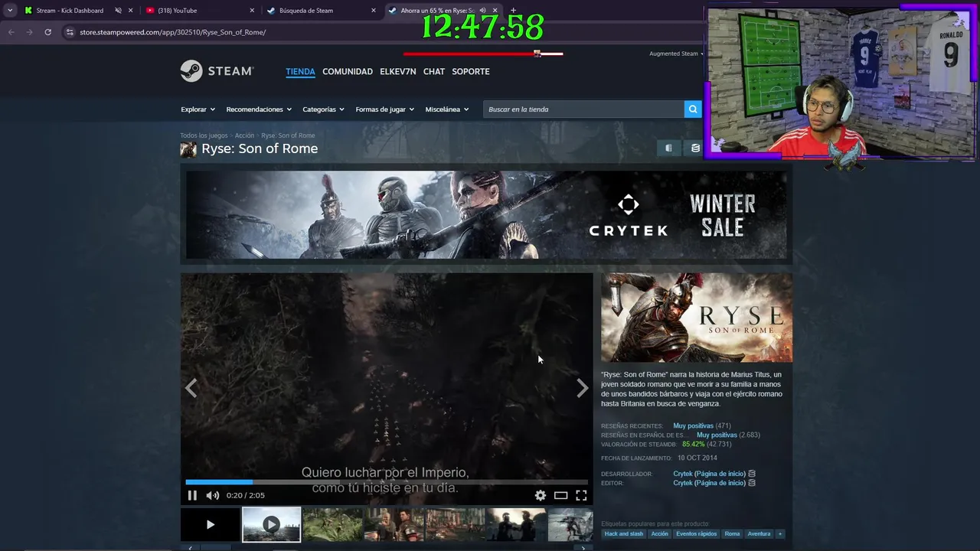
Task: Open a new browser tab
Action: pos(513,10)
